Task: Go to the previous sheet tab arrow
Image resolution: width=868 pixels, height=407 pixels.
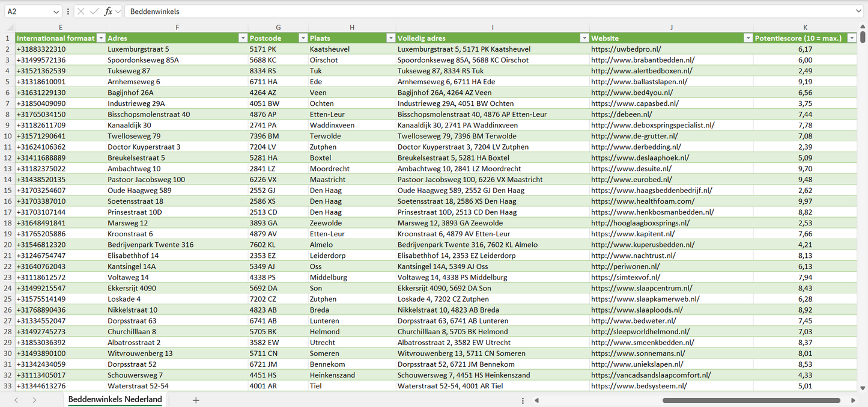Action: click(16, 400)
